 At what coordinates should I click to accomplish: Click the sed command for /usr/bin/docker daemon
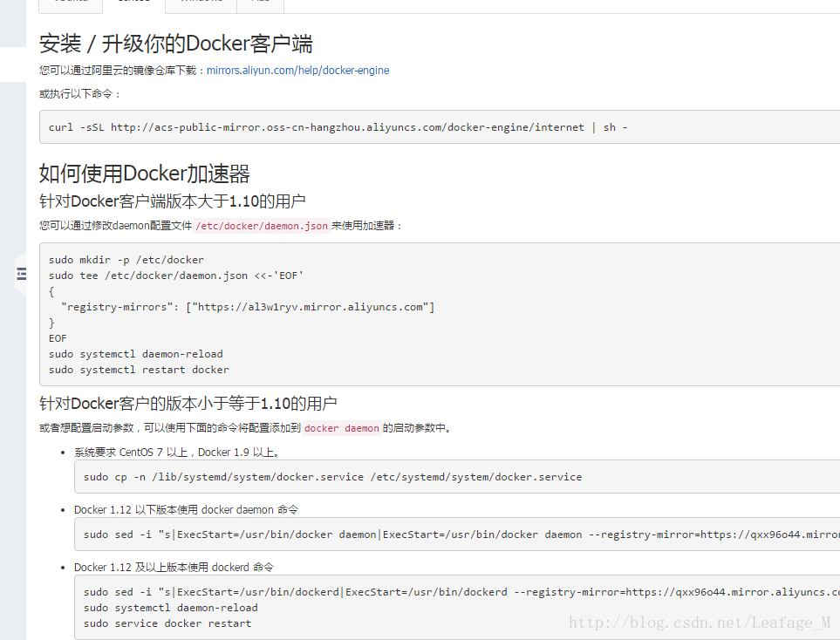(x=461, y=534)
